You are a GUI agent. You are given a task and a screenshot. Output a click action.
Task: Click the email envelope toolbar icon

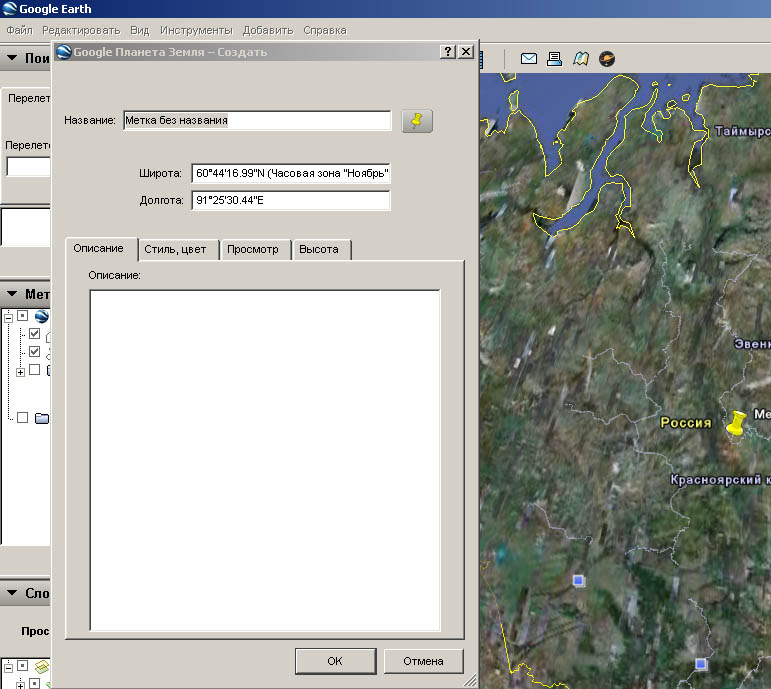(529, 59)
